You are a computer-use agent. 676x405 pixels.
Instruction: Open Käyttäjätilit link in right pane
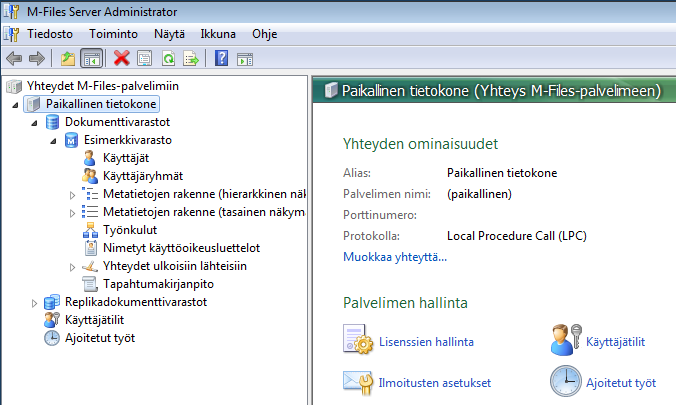coord(616,342)
